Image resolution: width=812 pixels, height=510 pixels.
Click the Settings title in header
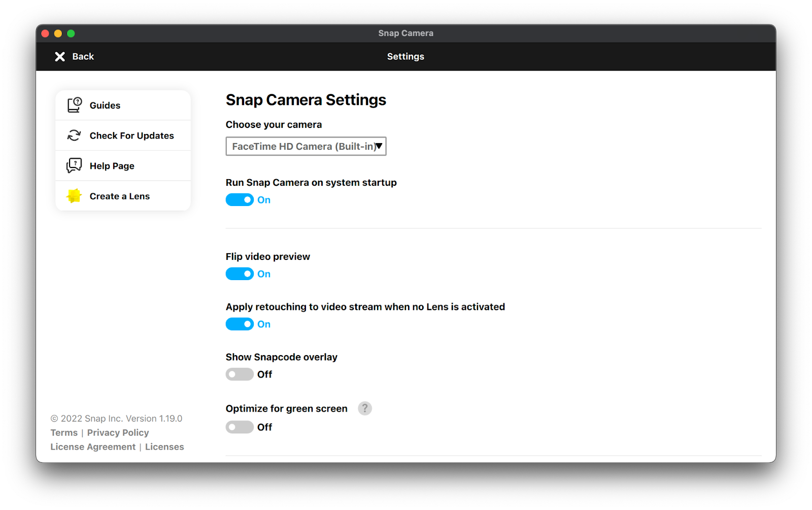tap(405, 56)
